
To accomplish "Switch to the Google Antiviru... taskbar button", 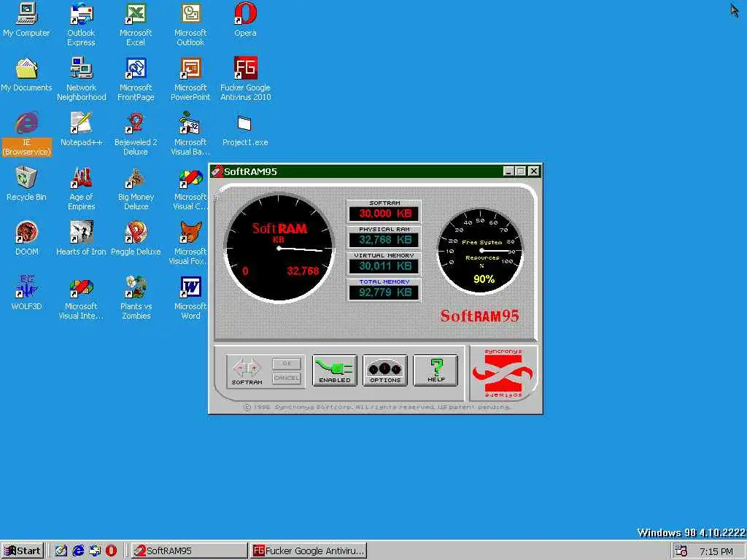I will click(x=309, y=551).
